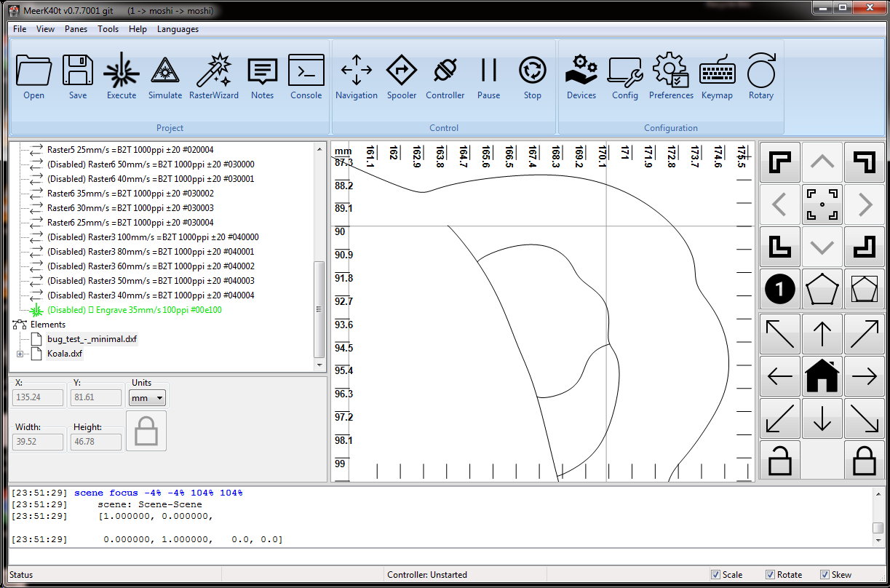
Task: Open the RasterWizard tool
Action: [x=214, y=77]
